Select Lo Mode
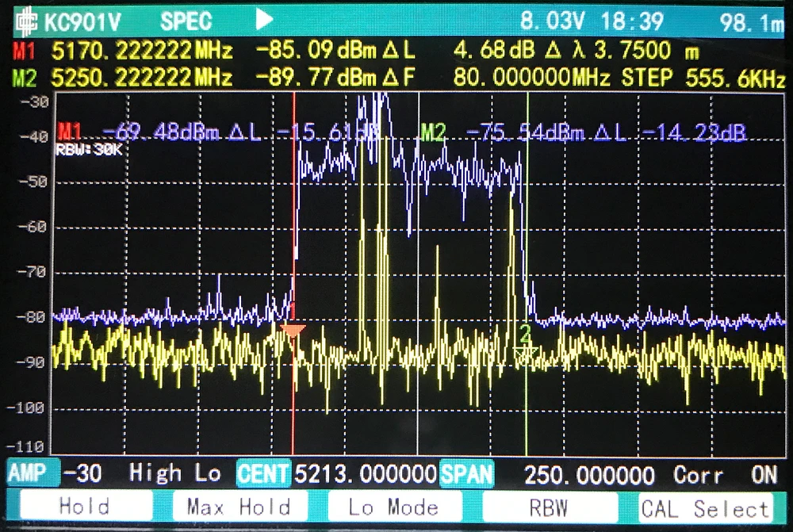 (x=394, y=507)
